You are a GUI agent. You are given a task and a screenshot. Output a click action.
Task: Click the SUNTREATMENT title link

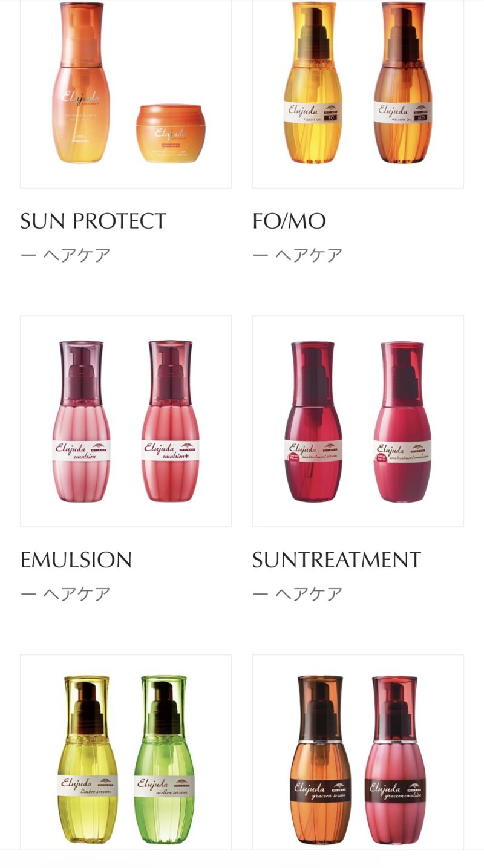tap(337, 560)
